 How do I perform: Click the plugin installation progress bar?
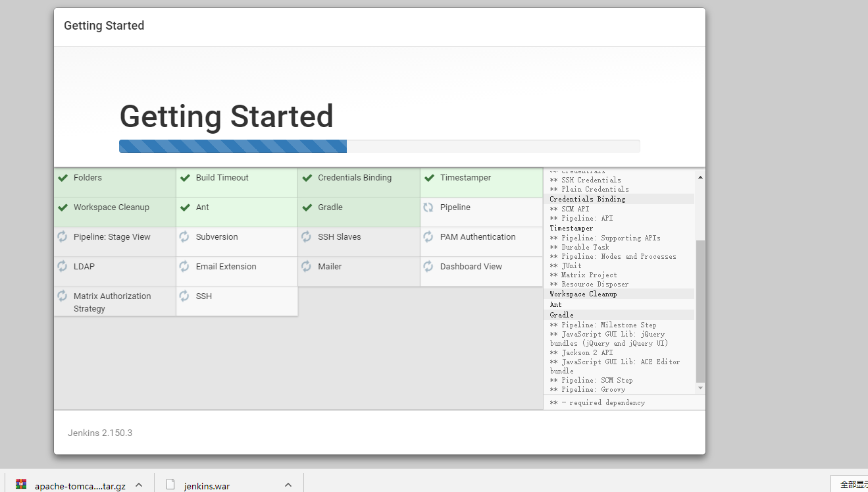[x=380, y=146]
